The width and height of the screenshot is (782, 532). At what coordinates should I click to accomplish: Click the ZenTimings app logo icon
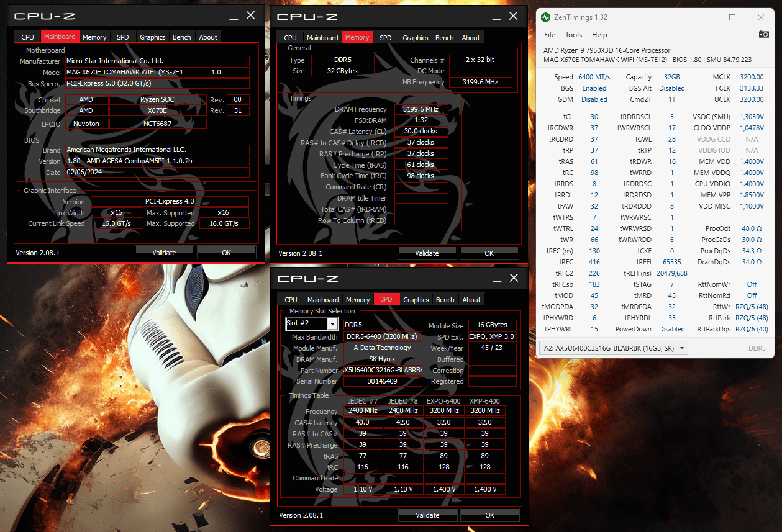(545, 17)
